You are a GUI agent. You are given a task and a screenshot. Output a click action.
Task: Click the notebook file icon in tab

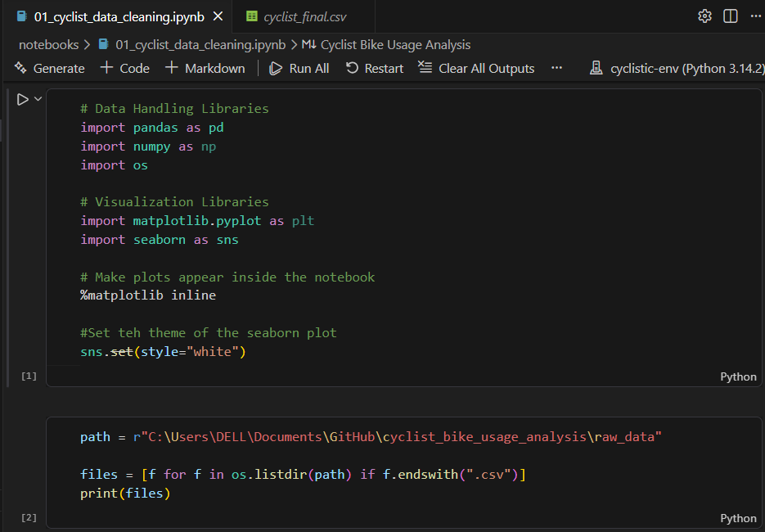[x=21, y=16]
